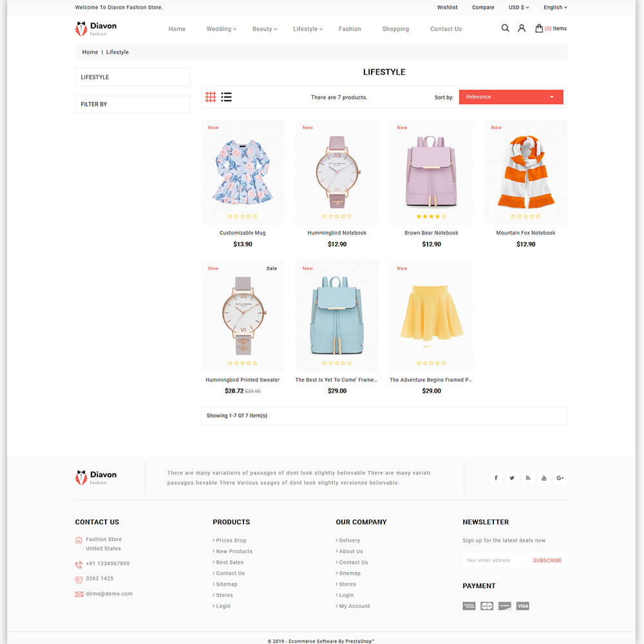Click the Google Plus icon
644x644 pixels.
560,478
